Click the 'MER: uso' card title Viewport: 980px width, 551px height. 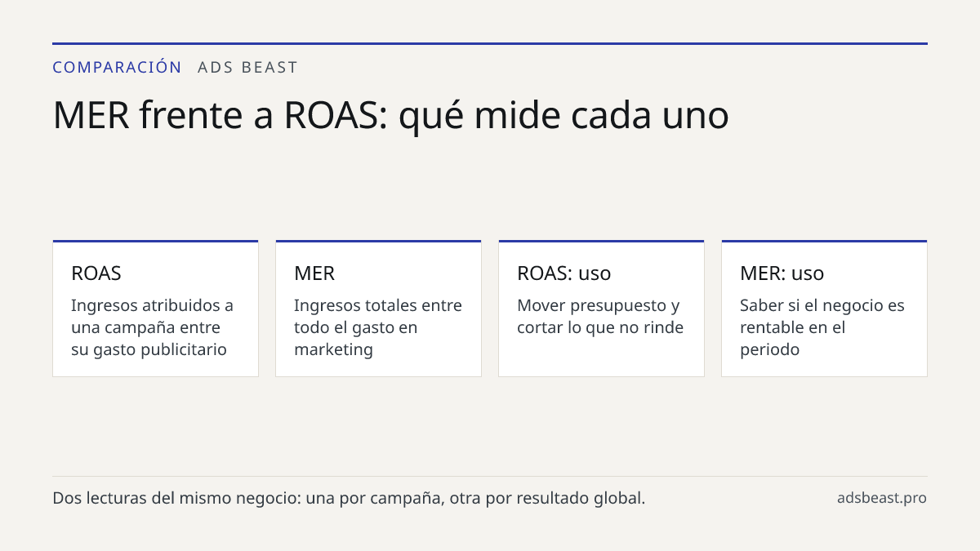click(782, 273)
